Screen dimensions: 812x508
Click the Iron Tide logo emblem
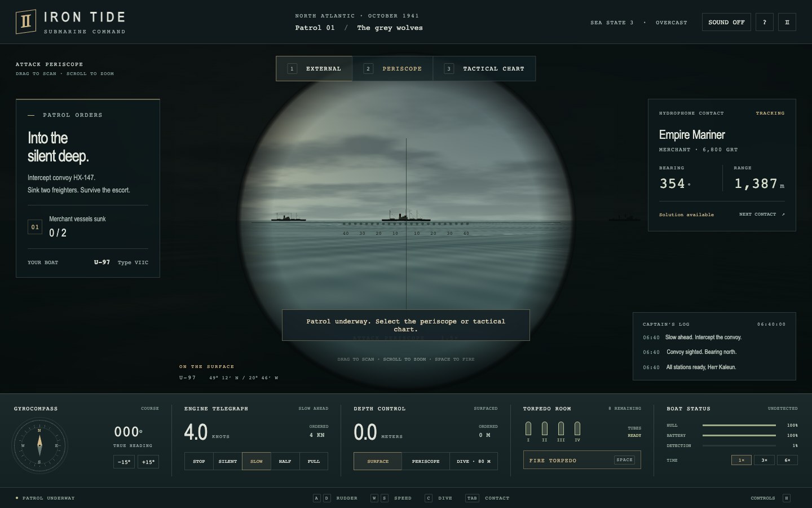[26, 21]
